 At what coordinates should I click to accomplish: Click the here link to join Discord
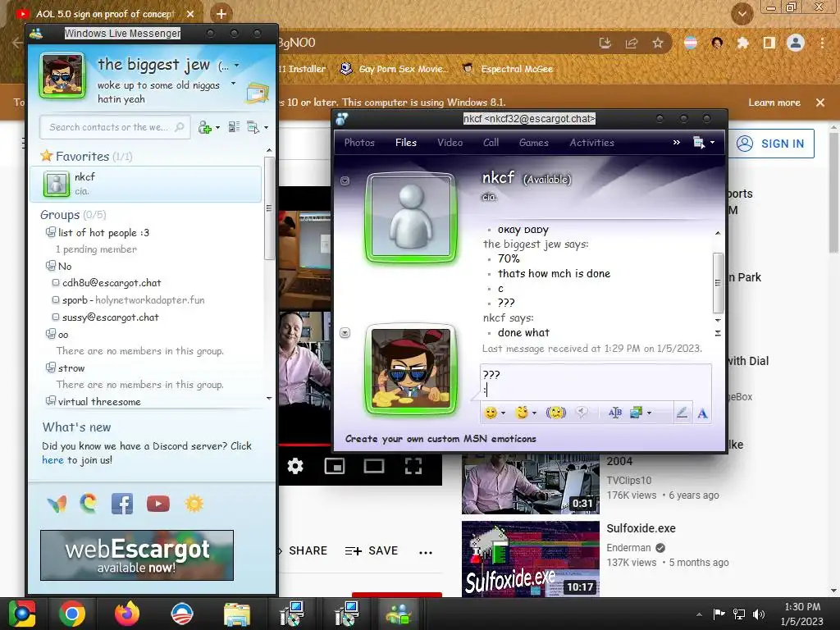click(52, 459)
